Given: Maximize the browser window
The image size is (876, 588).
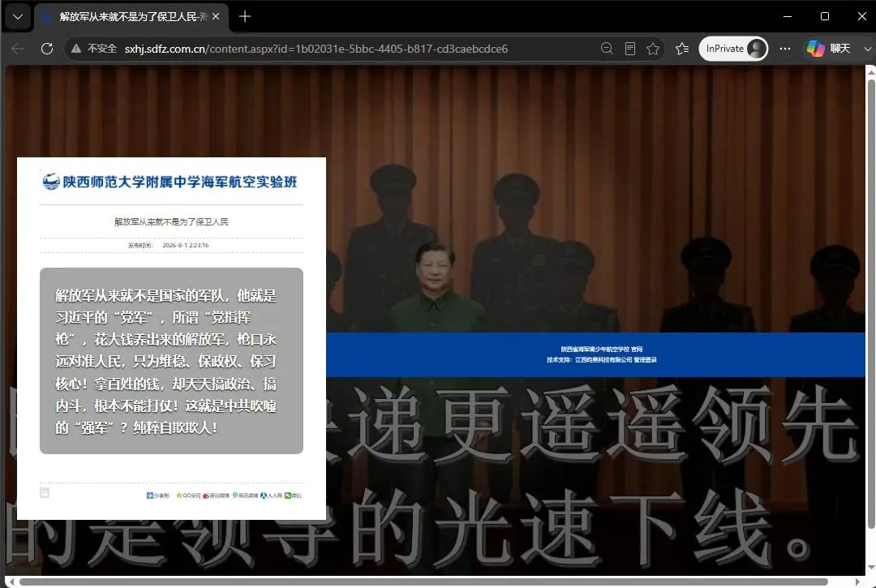Looking at the screenshot, I should click(x=825, y=17).
